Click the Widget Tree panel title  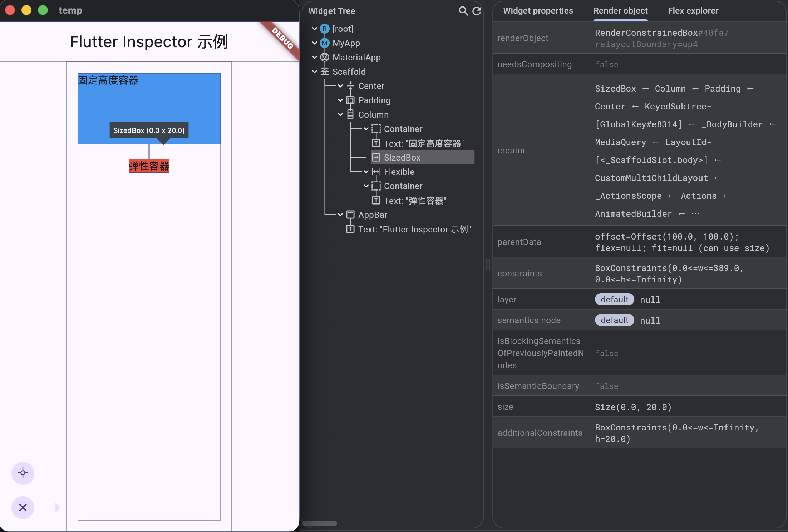click(x=331, y=11)
